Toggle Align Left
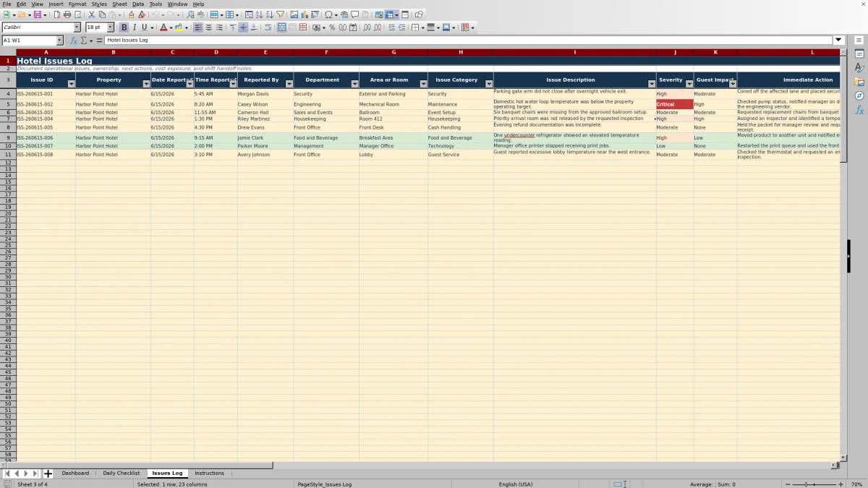The height and width of the screenshot is (488, 868). click(x=198, y=27)
